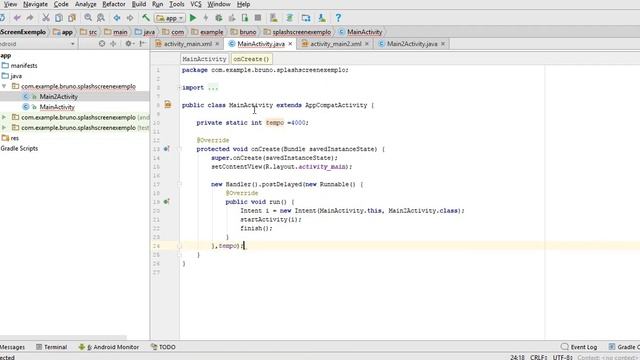Open the TODO tool window
Viewport: 640px width, 360px height.
(x=163, y=347)
